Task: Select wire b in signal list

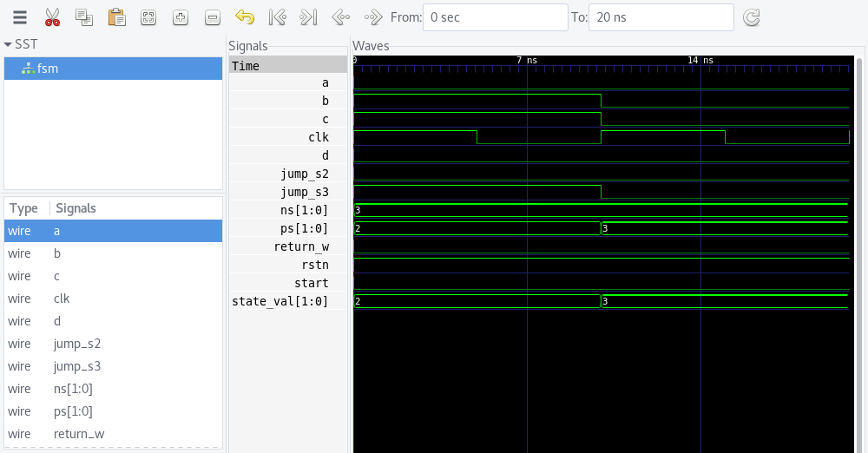Action: [x=113, y=253]
